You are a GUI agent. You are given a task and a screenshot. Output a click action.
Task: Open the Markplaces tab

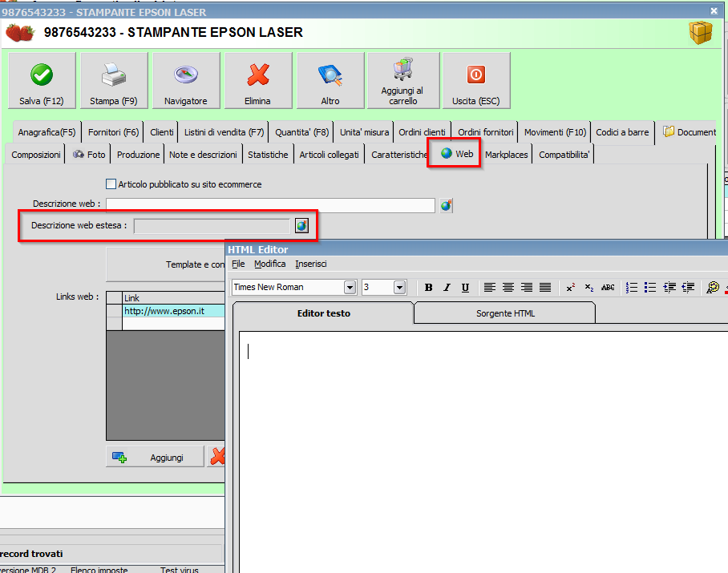click(506, 155)
